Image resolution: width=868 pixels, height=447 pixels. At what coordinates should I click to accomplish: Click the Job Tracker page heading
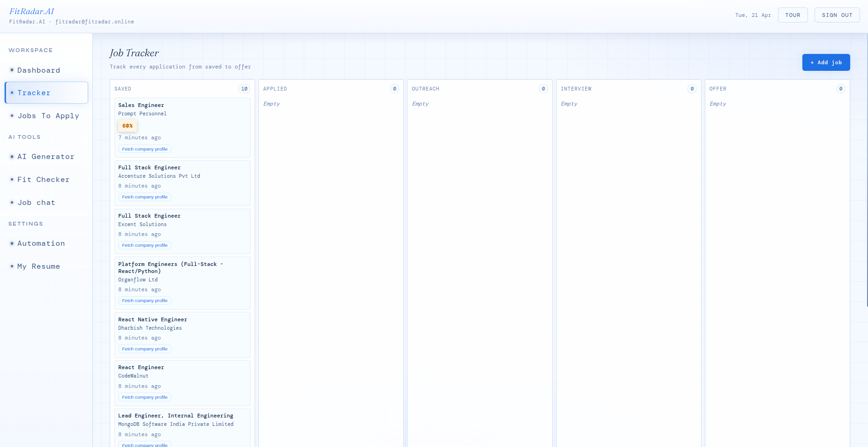coord(134,53)
